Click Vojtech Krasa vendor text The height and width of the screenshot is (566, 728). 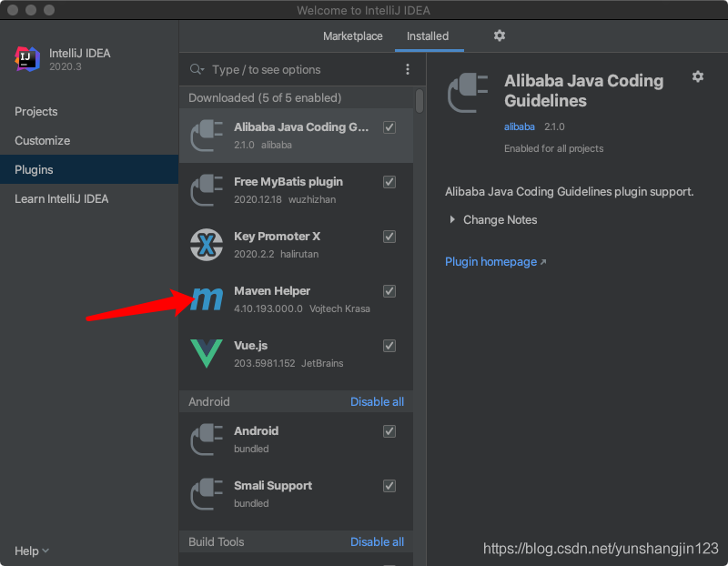(339, 308)
